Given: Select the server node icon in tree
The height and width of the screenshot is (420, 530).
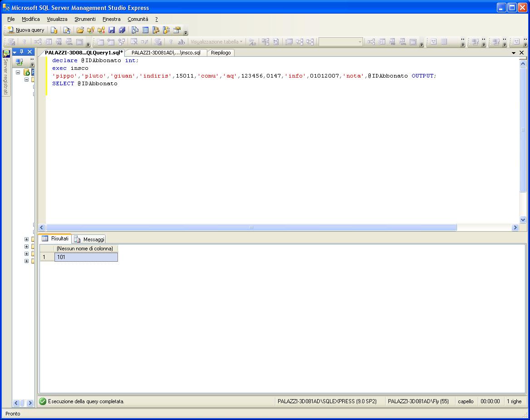Looking at the screenshot, I should [27, 72].
